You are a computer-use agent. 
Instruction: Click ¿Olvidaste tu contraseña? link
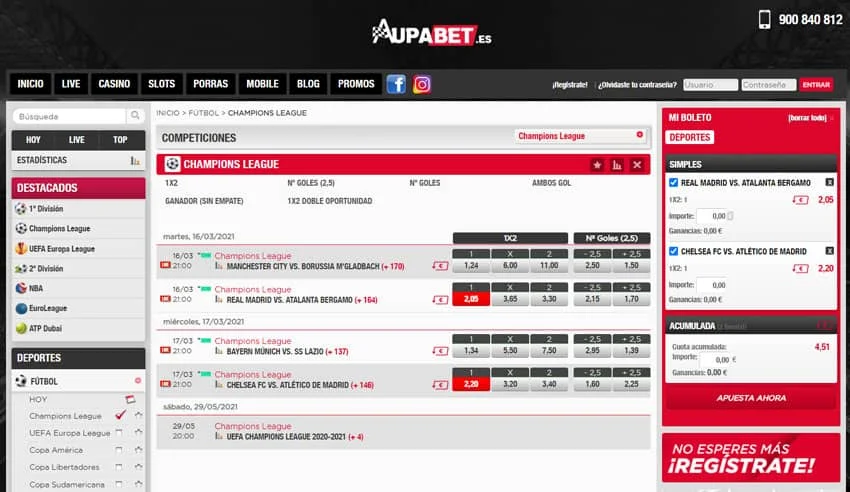point(637,85)
